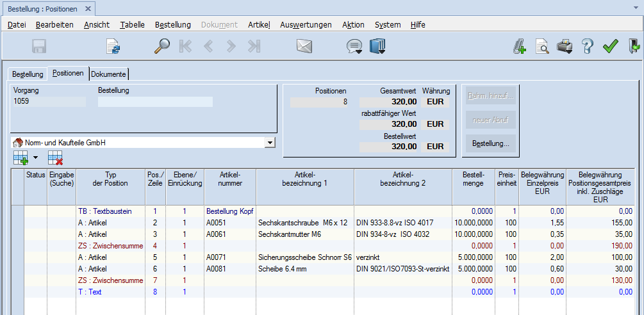
Task: Select the Sechskantschraube M6 x 12 row cell
Action: click(x=304, y=222)
